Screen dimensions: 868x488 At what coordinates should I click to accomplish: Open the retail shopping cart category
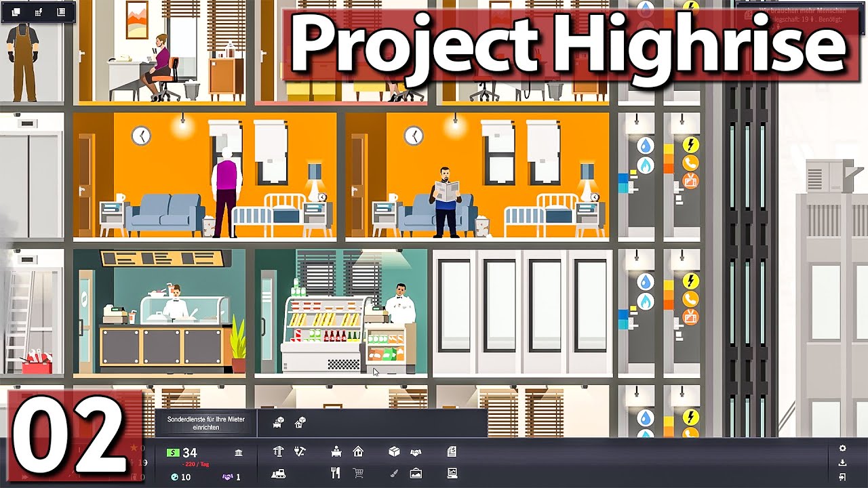358,474
